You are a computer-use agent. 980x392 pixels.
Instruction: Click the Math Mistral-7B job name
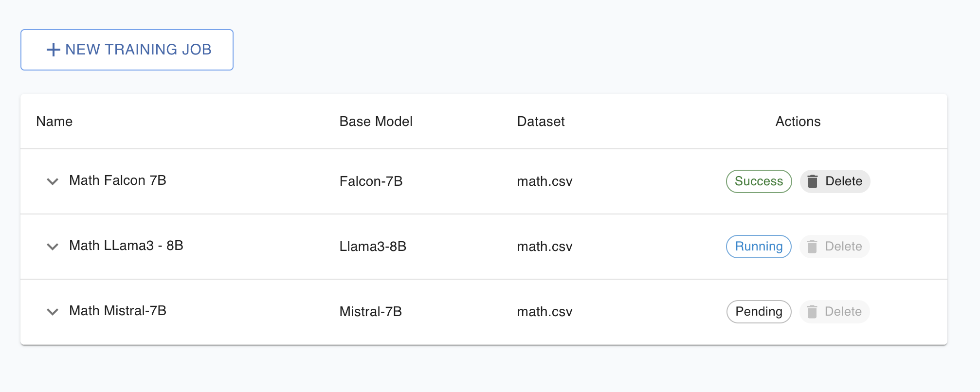118,311
